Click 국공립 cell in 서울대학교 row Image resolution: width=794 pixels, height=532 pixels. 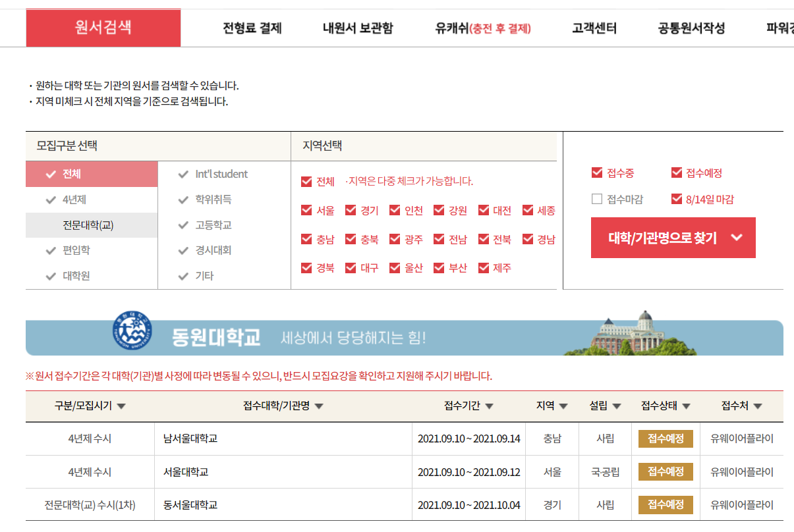(606, 472)
